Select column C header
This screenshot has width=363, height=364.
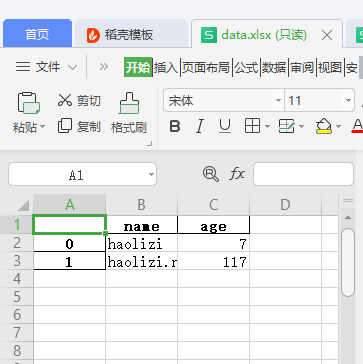214,205
